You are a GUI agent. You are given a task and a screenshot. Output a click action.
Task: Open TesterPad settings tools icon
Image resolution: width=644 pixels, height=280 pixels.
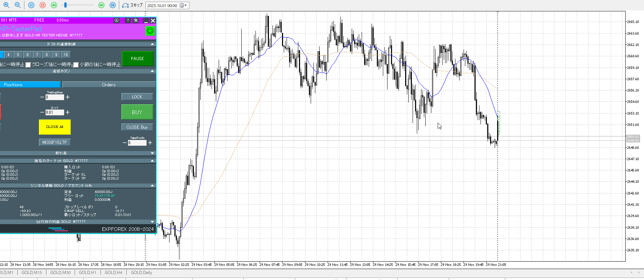136,21
